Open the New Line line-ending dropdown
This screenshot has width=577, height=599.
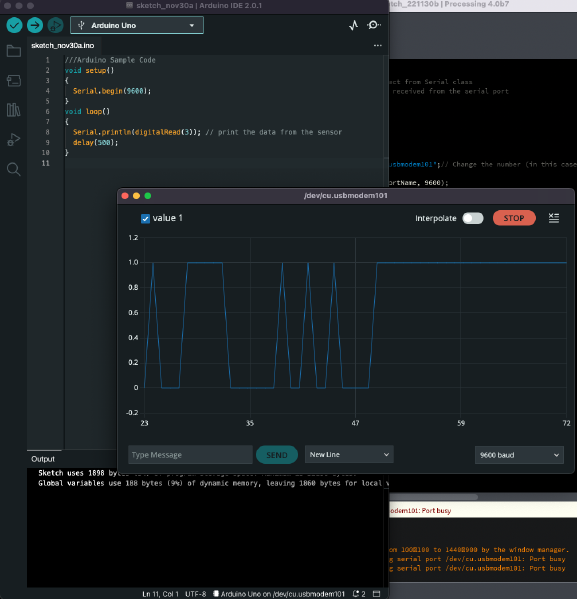pyautogui.click(x=349, y=455)
